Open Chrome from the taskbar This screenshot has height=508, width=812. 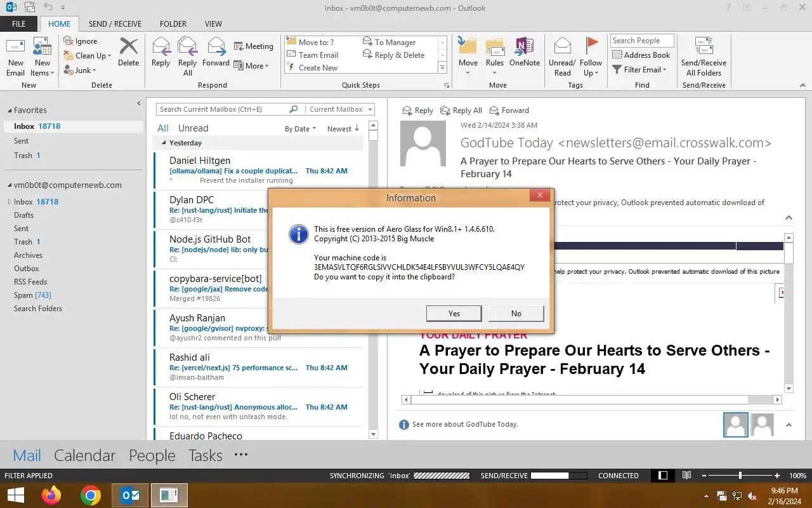tap(91, 495)
